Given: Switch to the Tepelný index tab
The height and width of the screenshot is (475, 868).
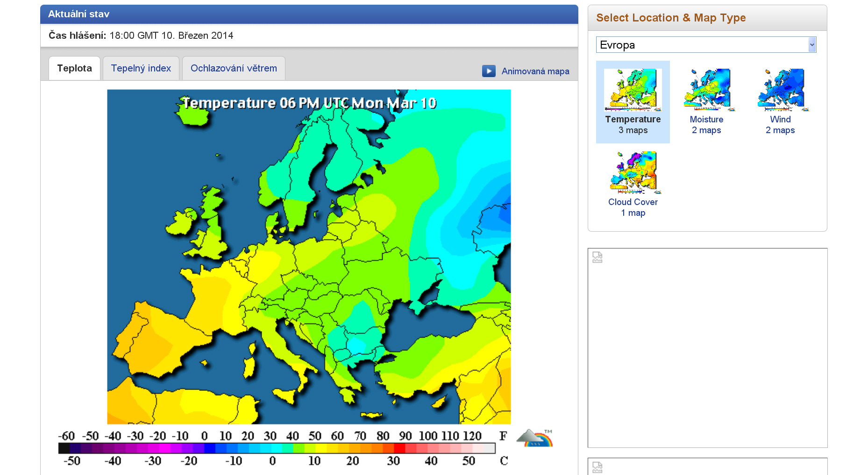Looking at the screenshot, I should (141, 68).
